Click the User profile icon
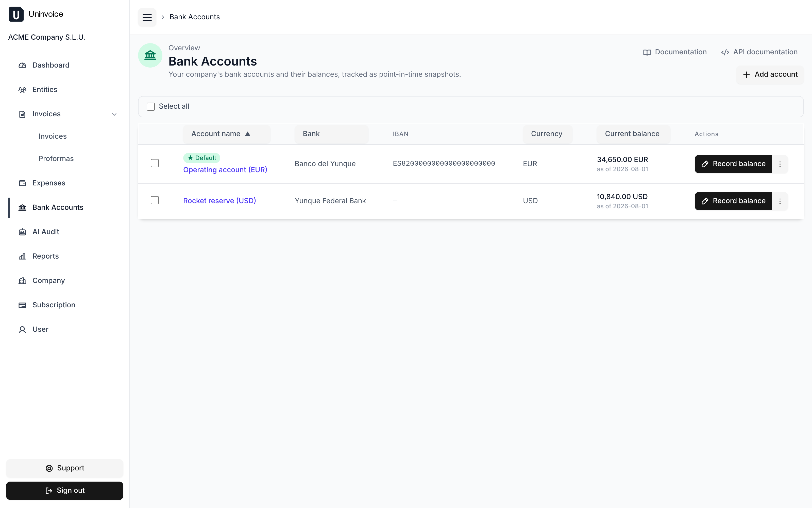The height and width of the screenshot is (508, 812). point(23,330)
